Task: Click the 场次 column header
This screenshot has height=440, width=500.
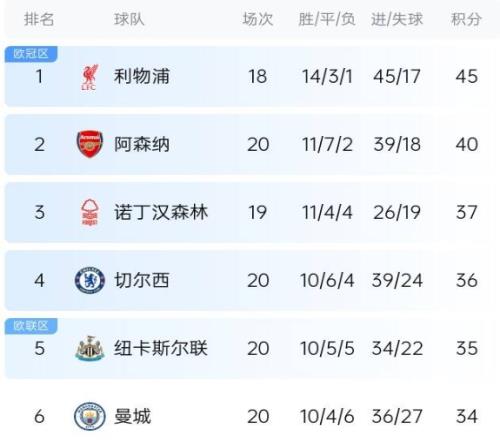Action: [258, 19]
